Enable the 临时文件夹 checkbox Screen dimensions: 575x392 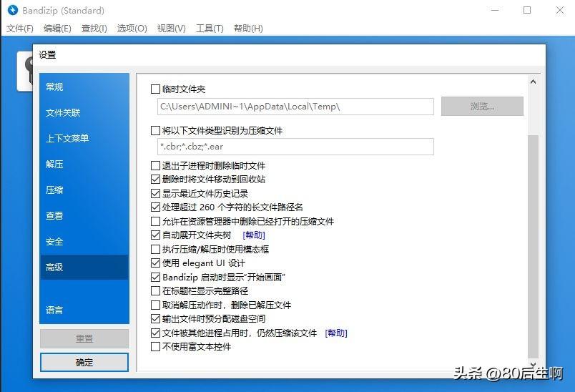[155, 89]
